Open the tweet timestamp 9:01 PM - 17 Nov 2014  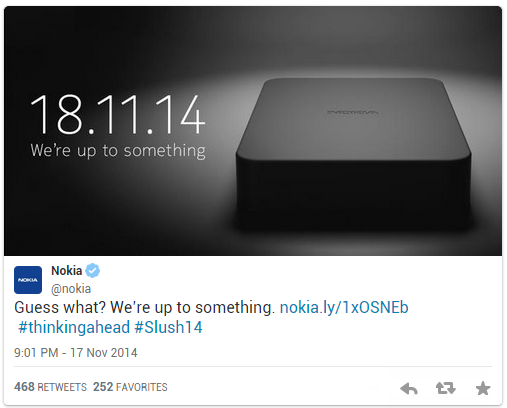pos(76,353)
